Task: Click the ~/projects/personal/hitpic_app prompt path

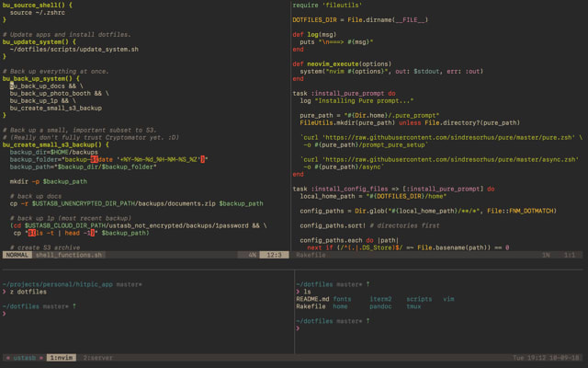Action: [58, 284]
